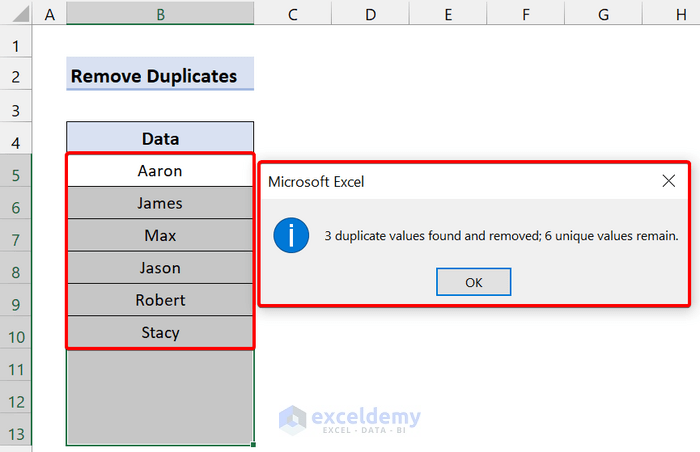
Task: Select the Remove Duplicates title cell
Action: pos(160,75)
